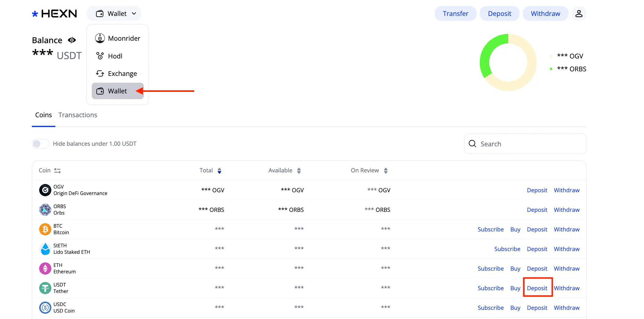Click the USDT Tether coin icon
This screenshot has height=319, width=644.
coord(45,288)
